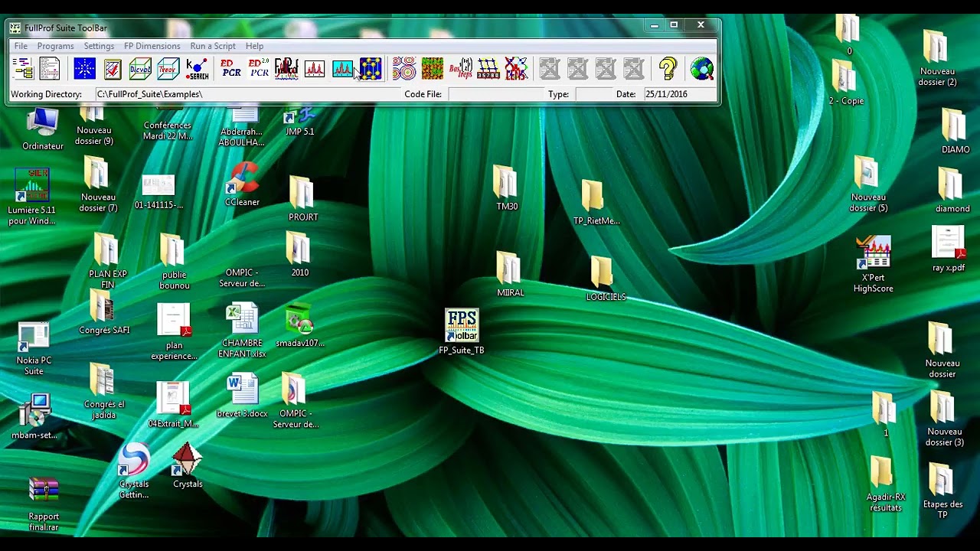The width and height of the screenshot is (980, 551).
Task: Select the FP_Suite_TB desktop shortcut
Action: point(462,332)
